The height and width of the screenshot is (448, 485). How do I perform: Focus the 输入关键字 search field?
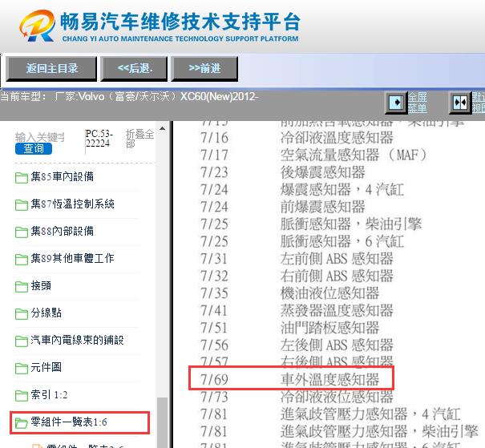[x=40, y=137]
